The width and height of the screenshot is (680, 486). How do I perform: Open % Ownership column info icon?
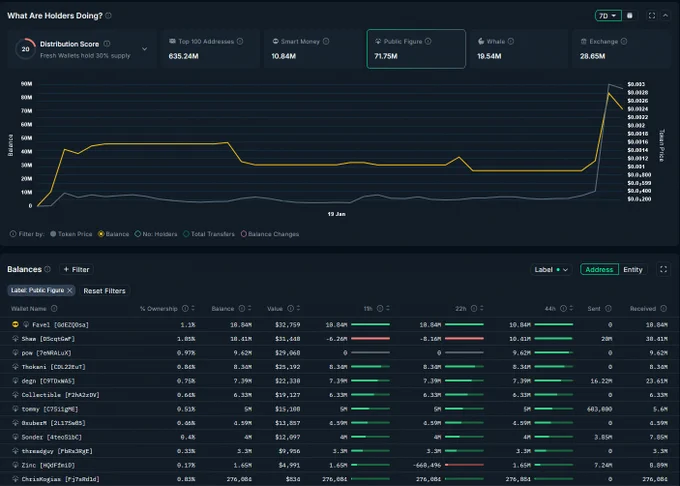185,308
